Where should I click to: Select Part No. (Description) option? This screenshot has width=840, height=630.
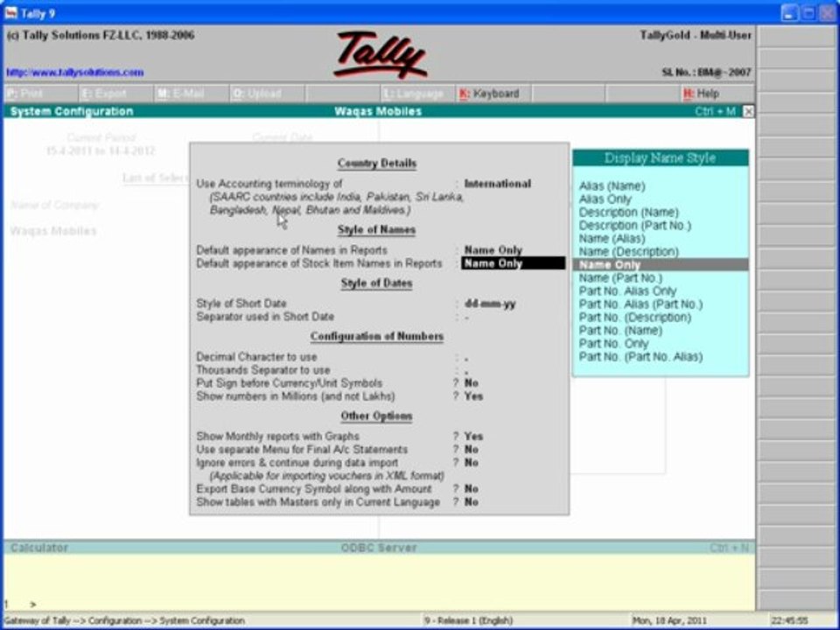click(635, 317)
